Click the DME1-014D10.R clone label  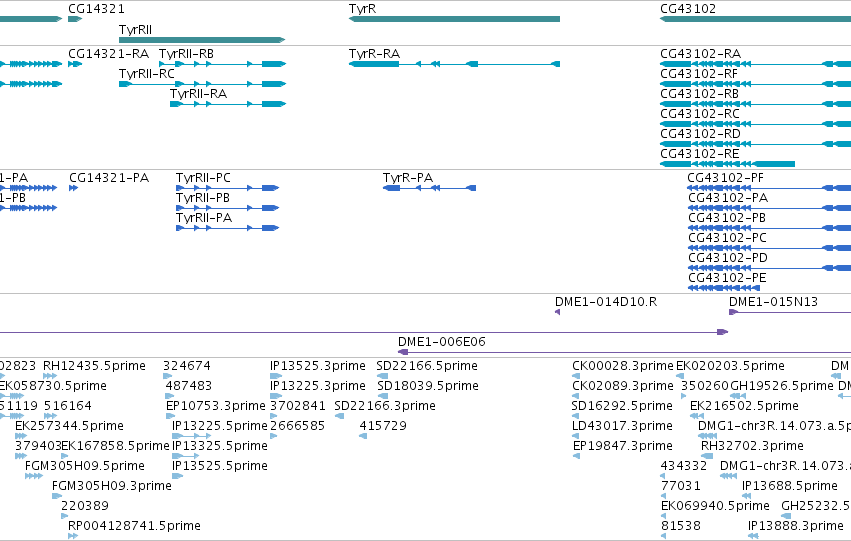click(606, 302)
